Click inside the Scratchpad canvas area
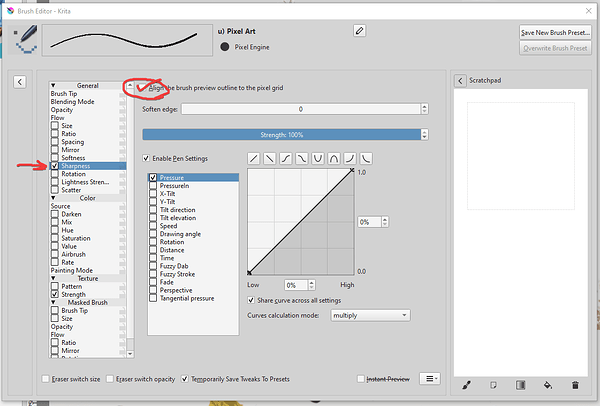600x406 pixels. [x=521, y=233]
